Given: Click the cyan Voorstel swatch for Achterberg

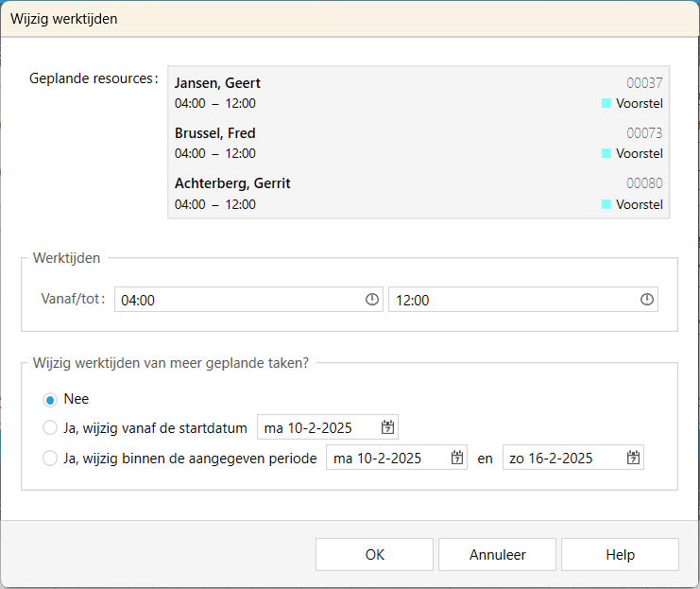Looking at the screenshot, I should coord(606,204).
